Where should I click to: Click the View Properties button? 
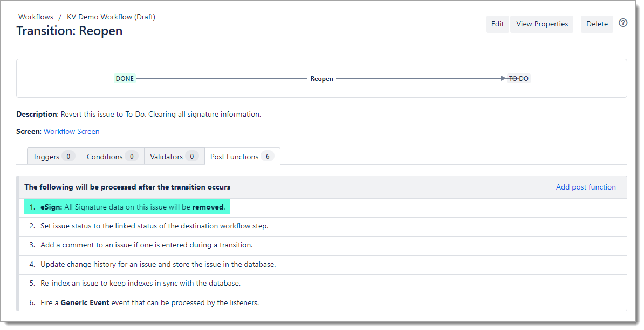(542, 24)
